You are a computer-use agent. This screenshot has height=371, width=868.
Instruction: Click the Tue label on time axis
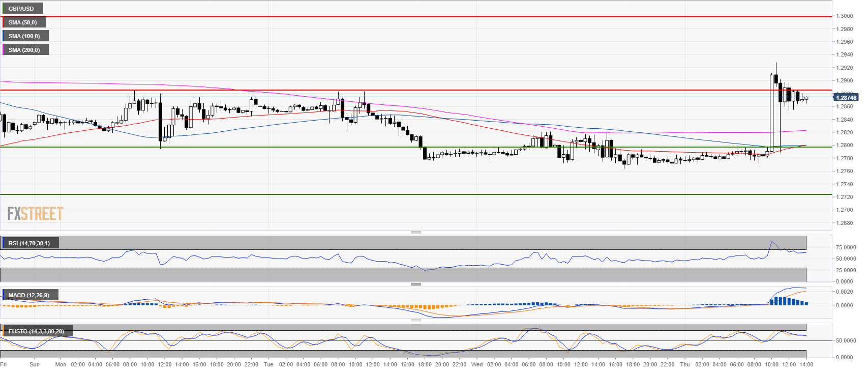point(268,364)
